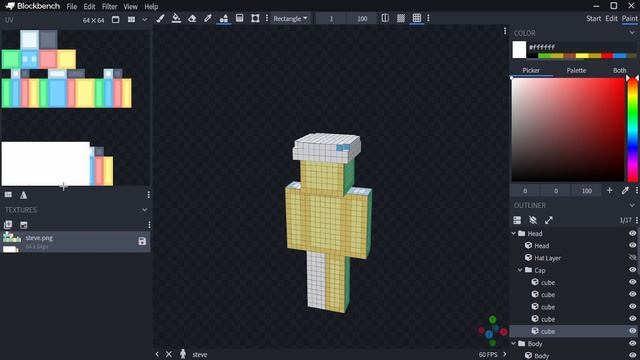Image resolution: width=640 pixels, height=360 pixels.
Task: Pick the red swatch in color history
Action: point(607,56)
